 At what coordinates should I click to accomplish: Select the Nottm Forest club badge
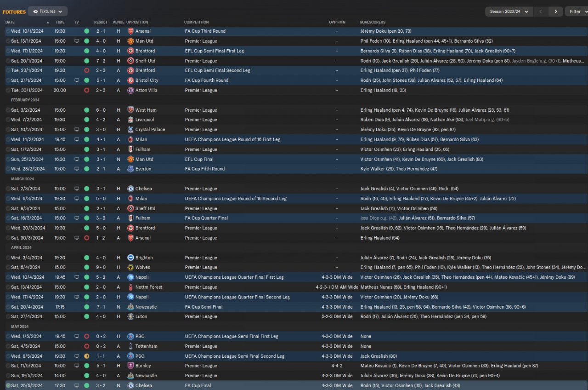point(130,287)
